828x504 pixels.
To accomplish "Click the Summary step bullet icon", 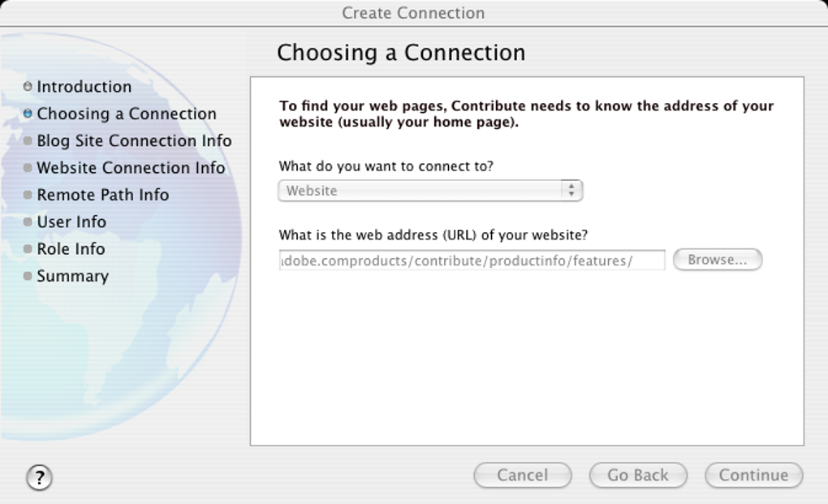I will (x=28, y=277).
